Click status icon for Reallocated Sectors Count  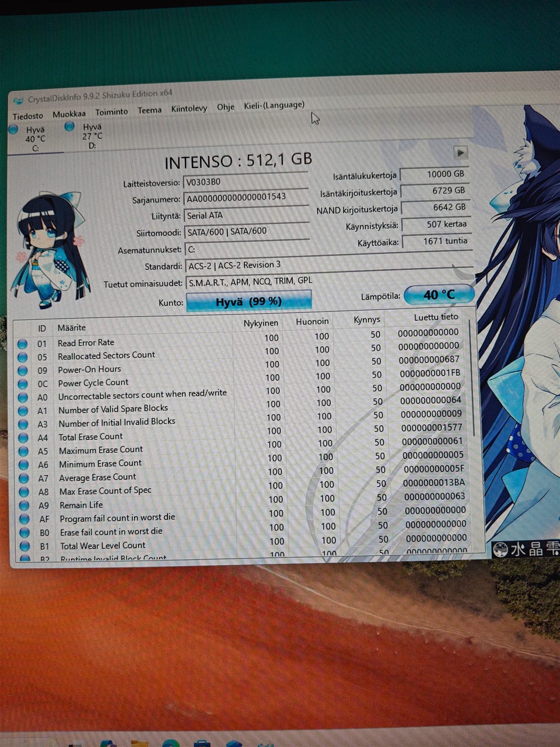tap(23, 357)
